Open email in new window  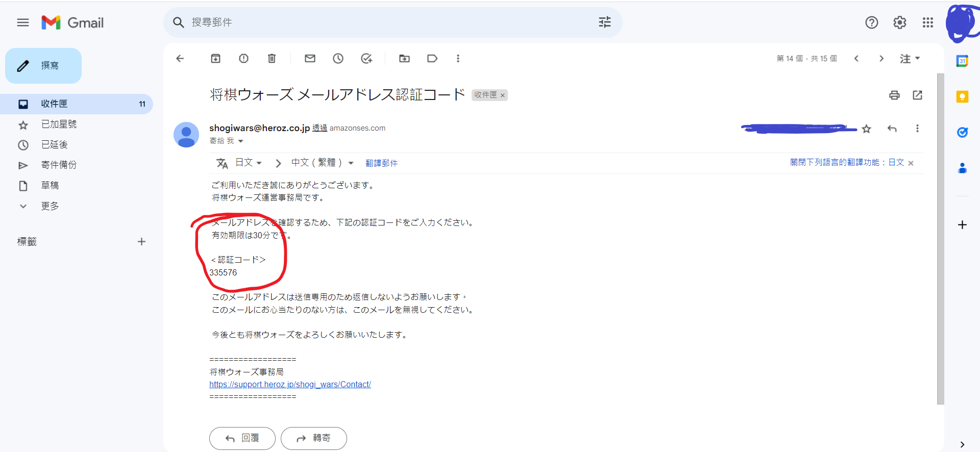tap(918, 95)
